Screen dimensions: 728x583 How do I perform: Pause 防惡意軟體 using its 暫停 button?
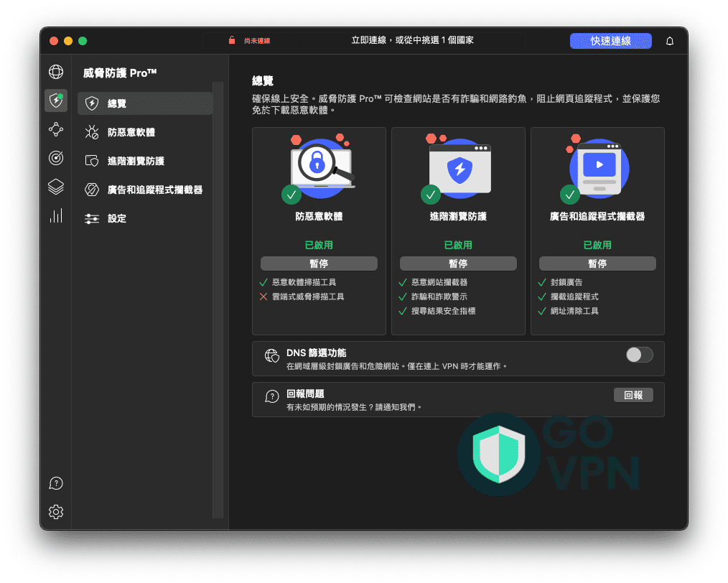pyautogui.click(x=319, y=263)
